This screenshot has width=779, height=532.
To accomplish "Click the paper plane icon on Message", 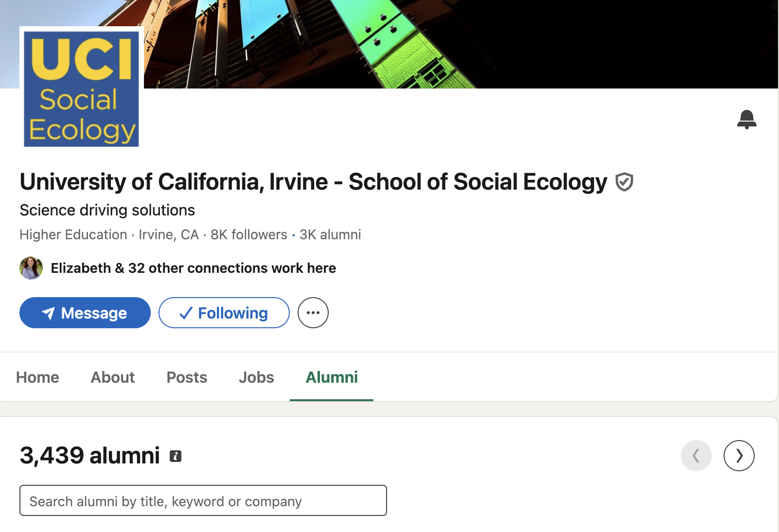I will 48,313.
